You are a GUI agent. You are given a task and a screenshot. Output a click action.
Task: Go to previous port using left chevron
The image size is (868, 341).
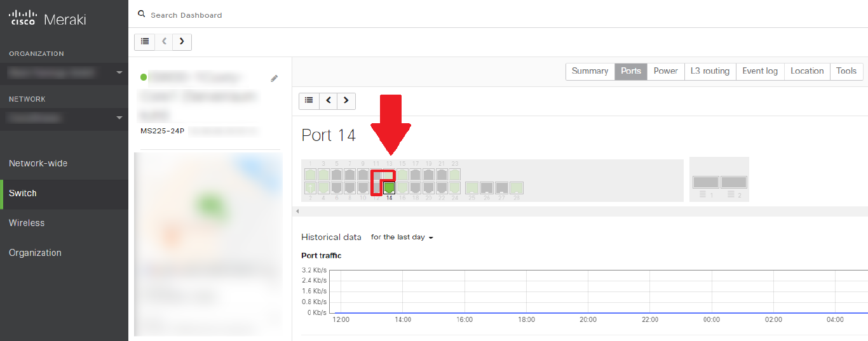(x=328, y=100)
